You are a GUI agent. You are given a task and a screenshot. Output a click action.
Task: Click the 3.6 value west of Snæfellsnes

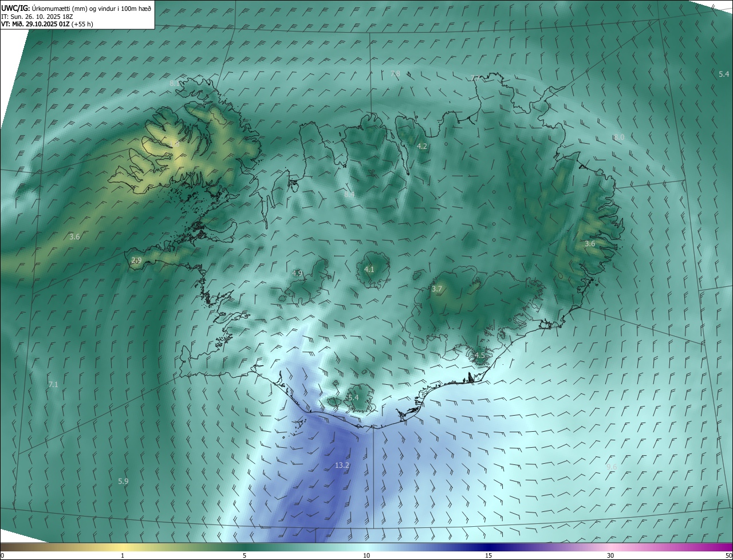pyautogui.click(x=74, y=237)
